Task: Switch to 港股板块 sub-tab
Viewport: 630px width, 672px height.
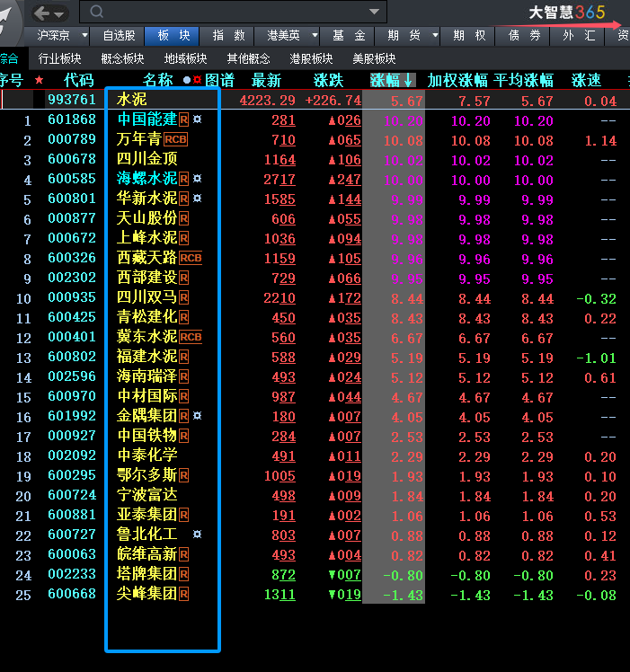Action: [x=311, y=58]
